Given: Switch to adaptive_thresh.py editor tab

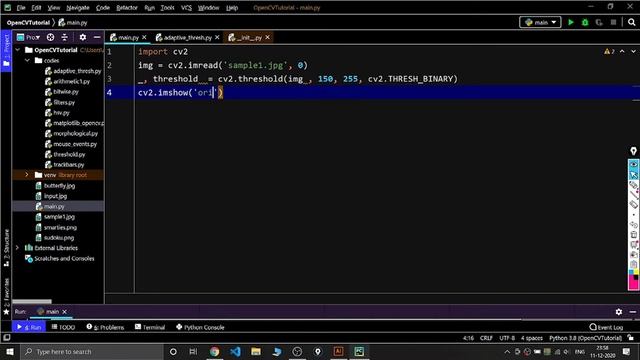Looking at the screenshot, I should coord(187,38).
